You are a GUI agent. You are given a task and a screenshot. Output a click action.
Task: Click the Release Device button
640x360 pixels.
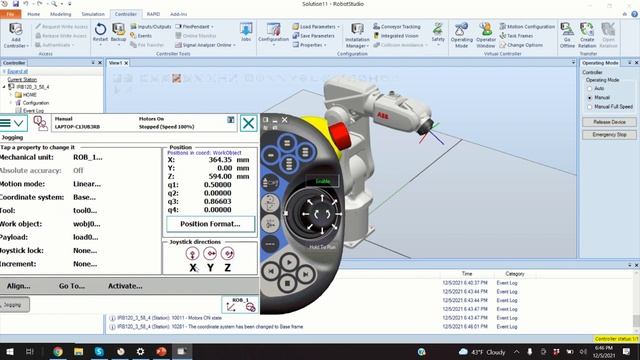[x=609, y=122]
